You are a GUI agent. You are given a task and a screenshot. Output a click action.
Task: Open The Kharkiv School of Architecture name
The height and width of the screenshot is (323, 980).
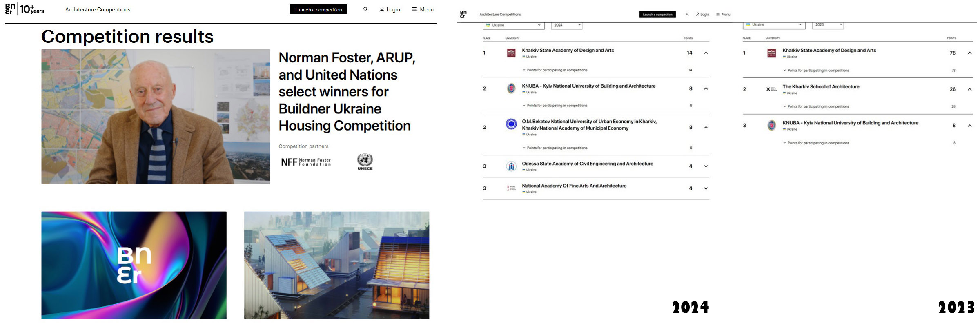[x=821, y=86]
